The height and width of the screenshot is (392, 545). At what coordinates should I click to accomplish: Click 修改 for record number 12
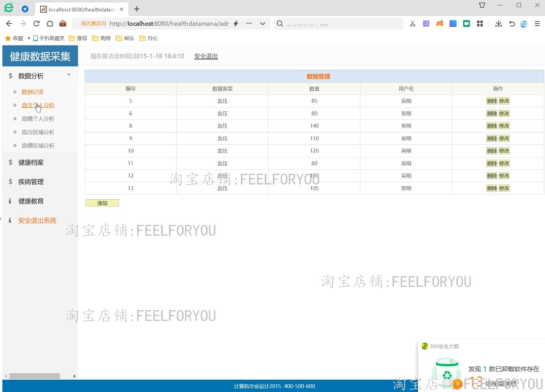tap(504, 176)
